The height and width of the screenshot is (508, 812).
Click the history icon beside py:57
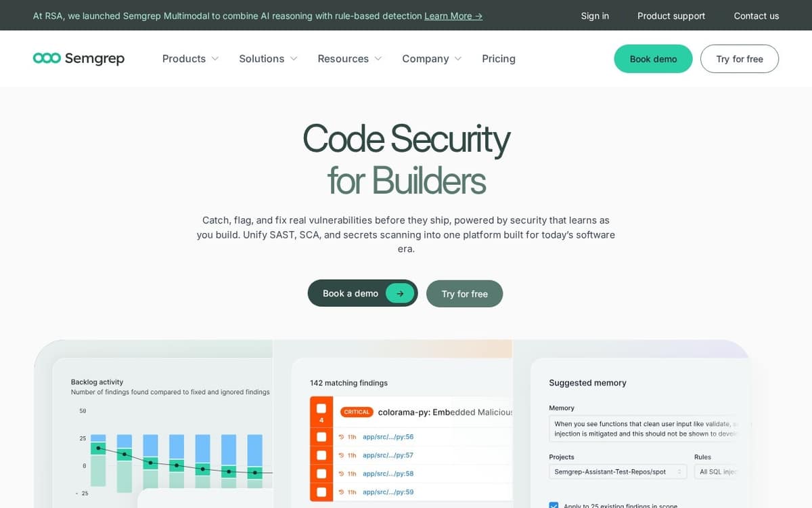(x=342, y=455)
